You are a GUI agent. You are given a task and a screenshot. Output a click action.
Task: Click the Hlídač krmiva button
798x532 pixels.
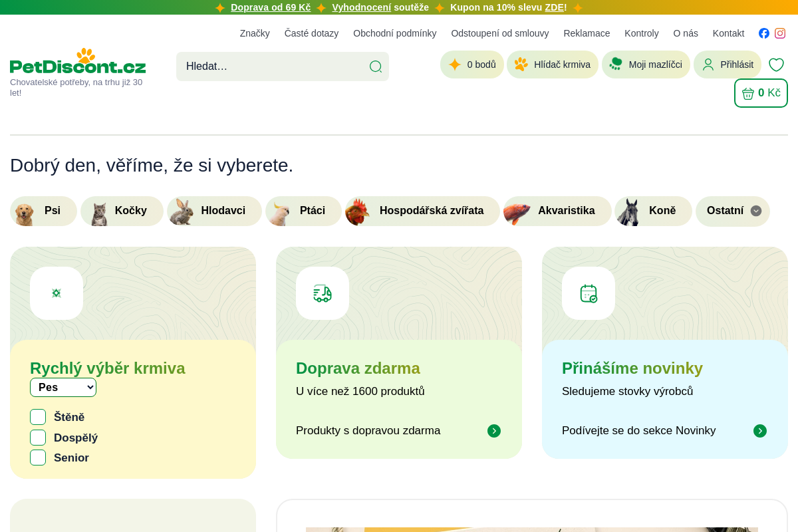553,65
